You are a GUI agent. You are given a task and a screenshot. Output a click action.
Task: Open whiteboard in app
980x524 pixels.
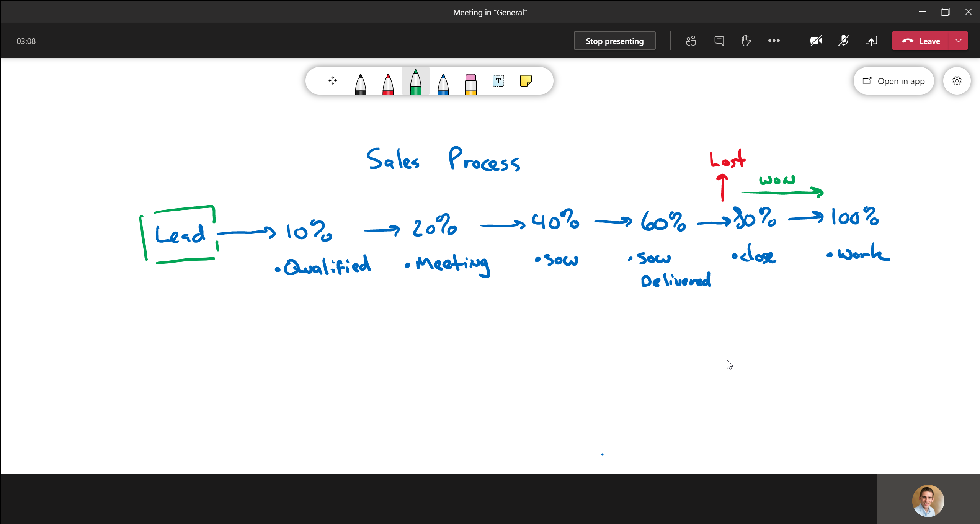893,81
